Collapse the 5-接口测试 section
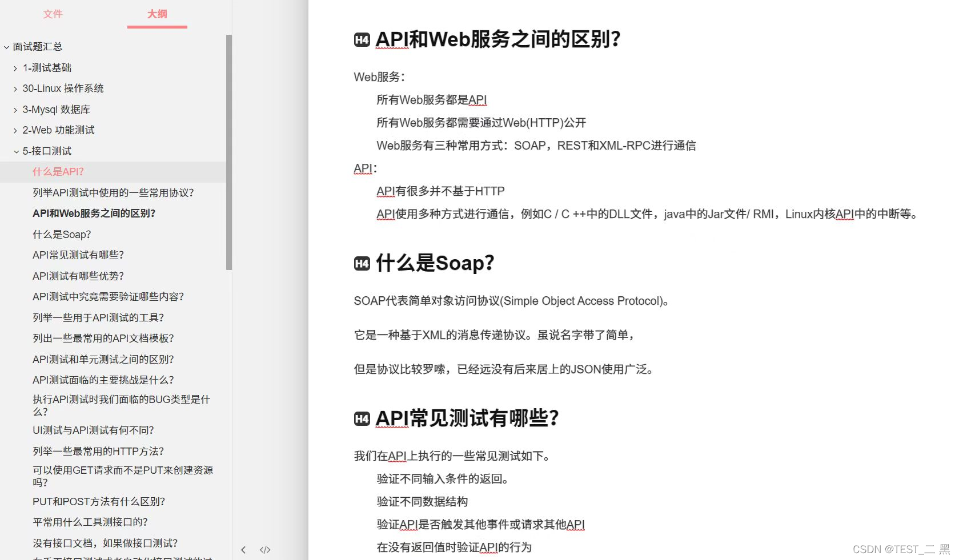Image resolution: width=959 pixels, height=560 pixels. click(x=16, y=151)
